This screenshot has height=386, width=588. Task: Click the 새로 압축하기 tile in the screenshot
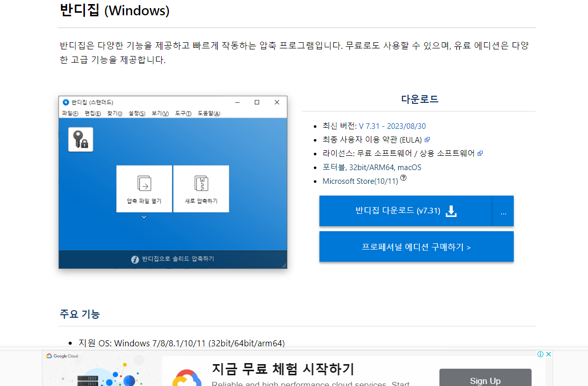click(x=201, y=189)
